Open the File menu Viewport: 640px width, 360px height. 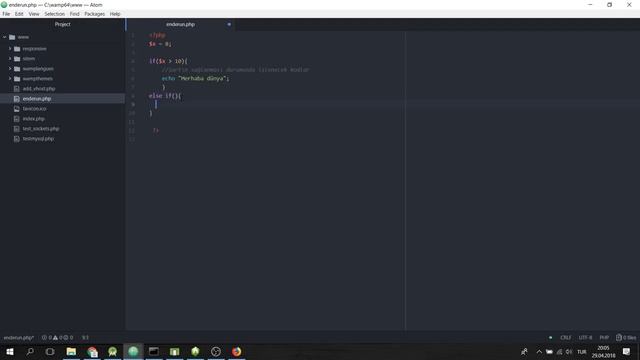click(x=6, y=14)
